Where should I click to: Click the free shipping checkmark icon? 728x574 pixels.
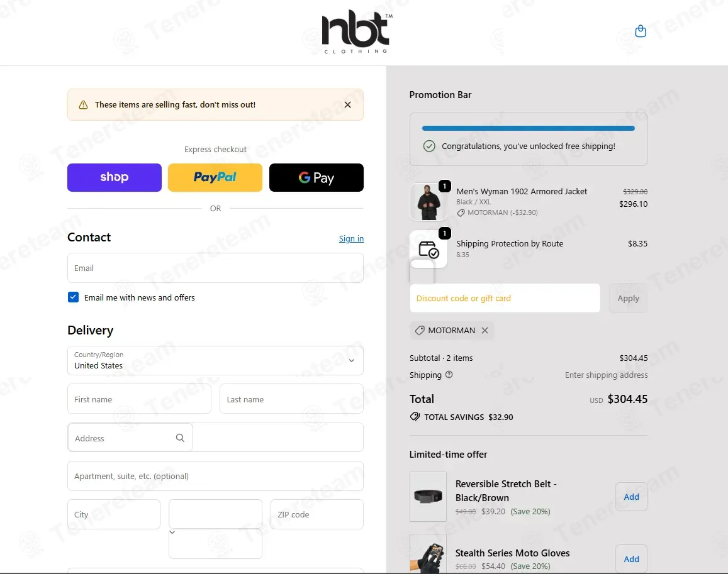(x=429, y=146)
